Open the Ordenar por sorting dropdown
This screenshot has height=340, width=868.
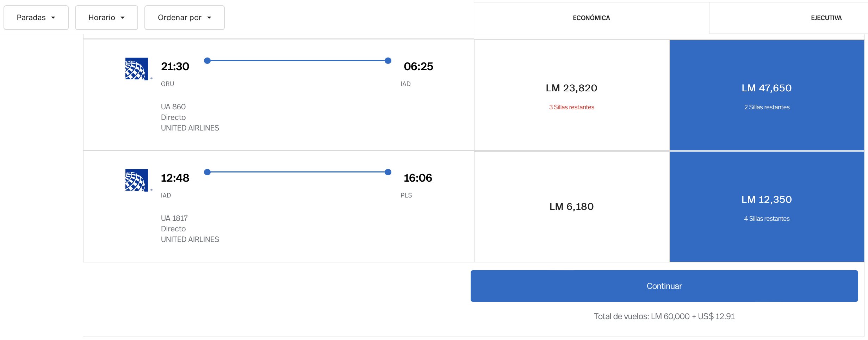[184, 18]
